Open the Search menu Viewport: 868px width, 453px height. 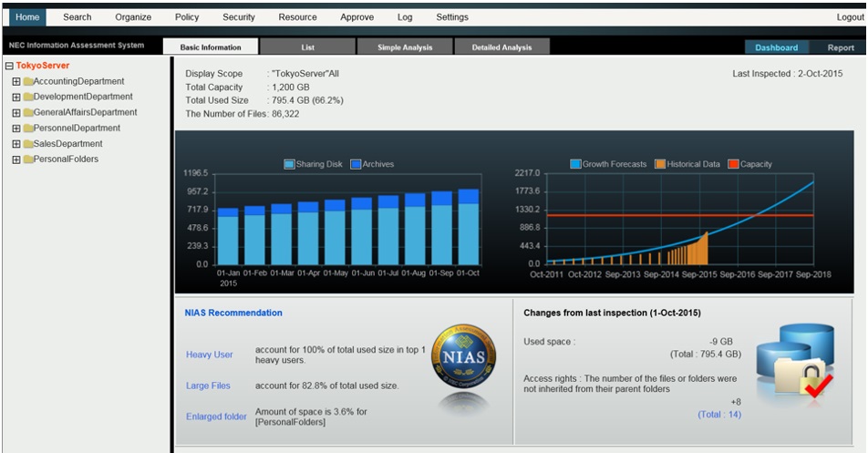[x=77, y=17]
